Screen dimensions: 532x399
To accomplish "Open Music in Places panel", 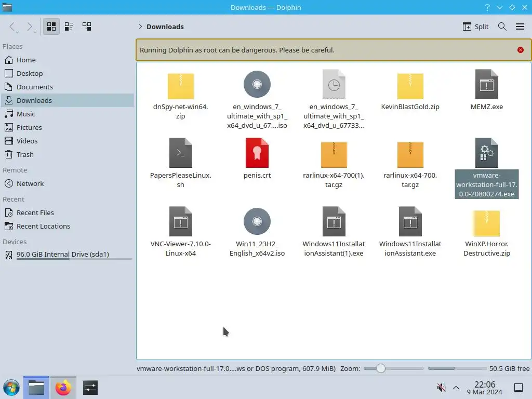I will click(67, 114).
